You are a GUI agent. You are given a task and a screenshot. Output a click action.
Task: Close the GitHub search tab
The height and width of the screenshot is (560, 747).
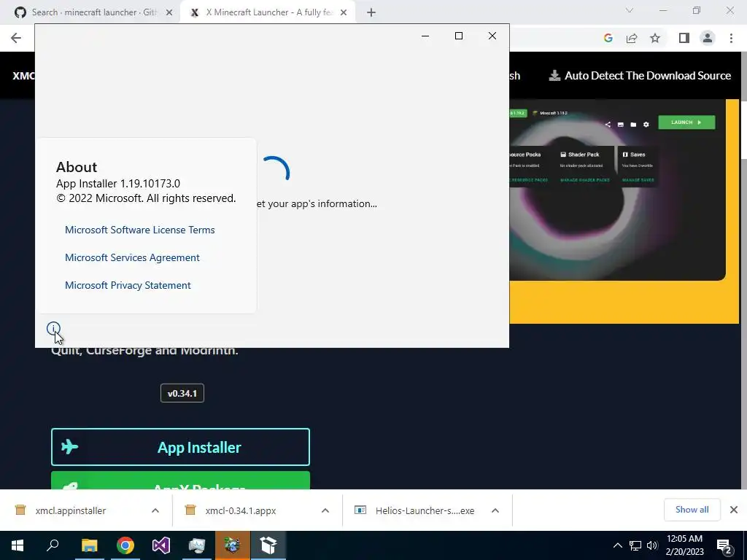click(169, 13)
